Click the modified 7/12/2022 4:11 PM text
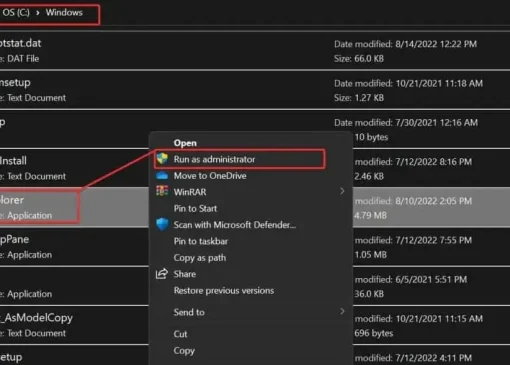 tap(413, 358)
